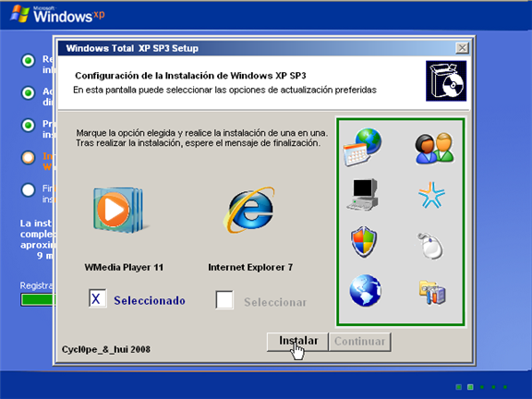Click the blue and orange star icon
Image resolution: width=532 pixels, height=399 pixels.
(431, 195)
